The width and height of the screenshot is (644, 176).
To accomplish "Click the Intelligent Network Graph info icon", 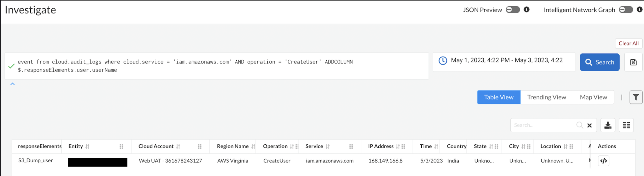I will [x=640, y=9].
